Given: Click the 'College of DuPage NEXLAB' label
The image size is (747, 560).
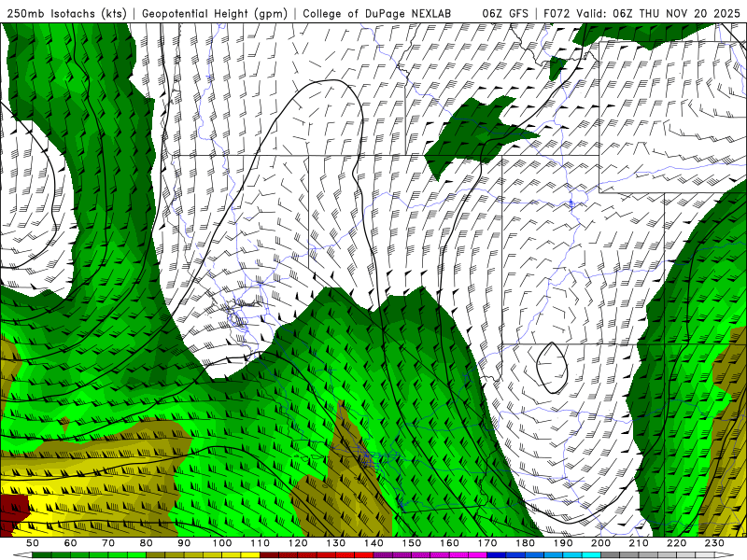Looking at the screenshot, I should click(x=377, y=13).
